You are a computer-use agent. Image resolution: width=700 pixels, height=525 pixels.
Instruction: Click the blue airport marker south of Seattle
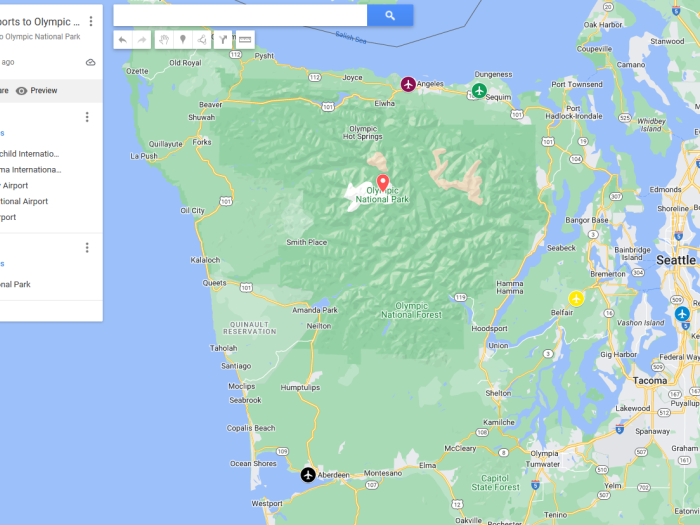point(682,313)
